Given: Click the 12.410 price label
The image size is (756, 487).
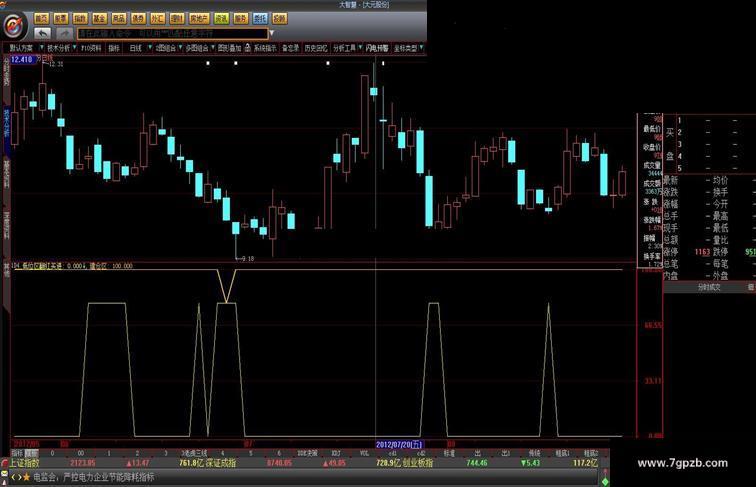Looking at the screenshot, I should 22,59.
